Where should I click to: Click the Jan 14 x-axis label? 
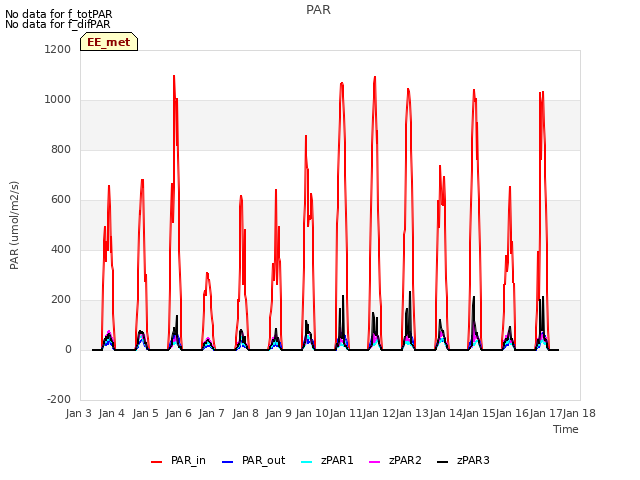[x=446, y=413]
